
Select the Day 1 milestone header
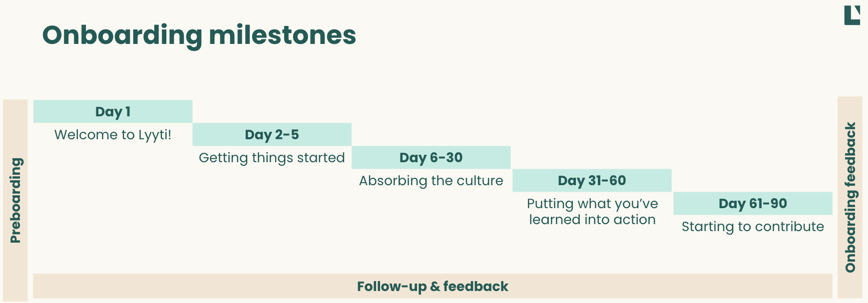tap(113, 111)
